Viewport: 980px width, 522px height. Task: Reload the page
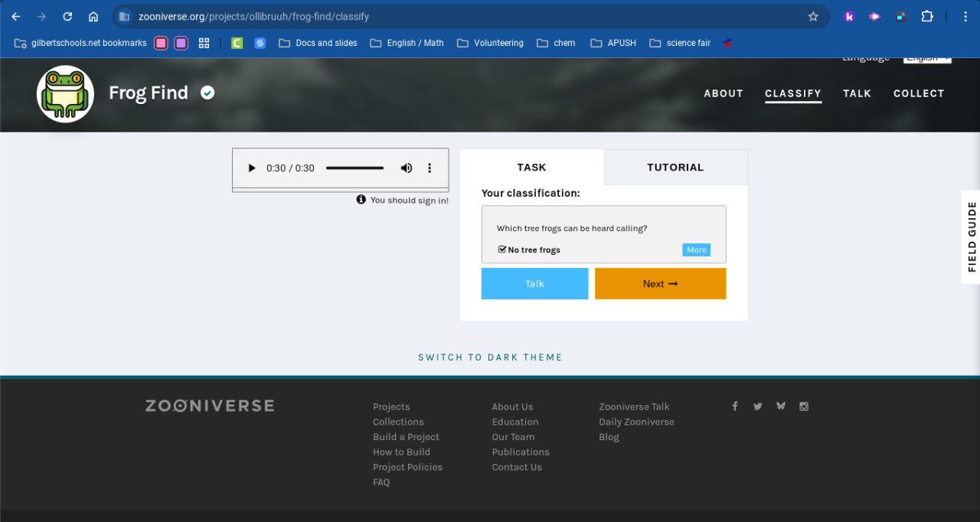click(x=67, y=16)
